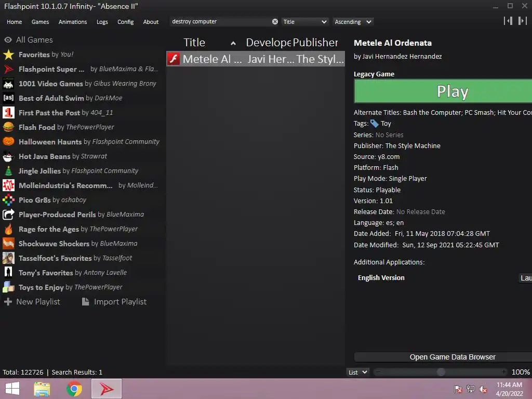Click the Toy tag label

pos(386,124)
